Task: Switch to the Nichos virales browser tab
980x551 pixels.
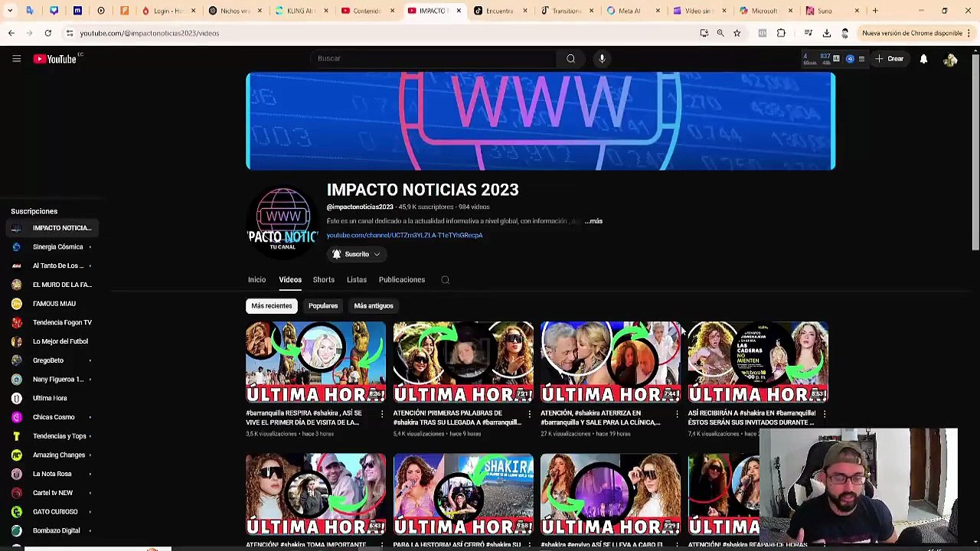Action: click(x=234, y=11)
